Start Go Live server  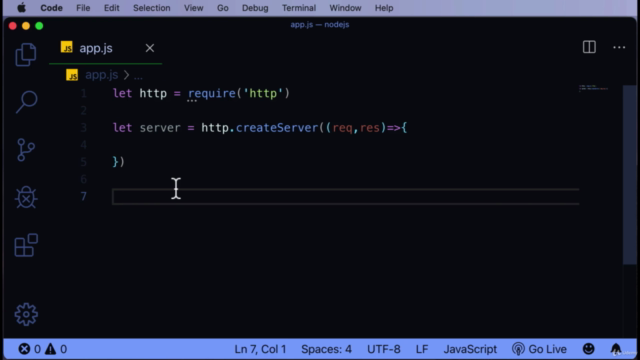coord(539,349)
